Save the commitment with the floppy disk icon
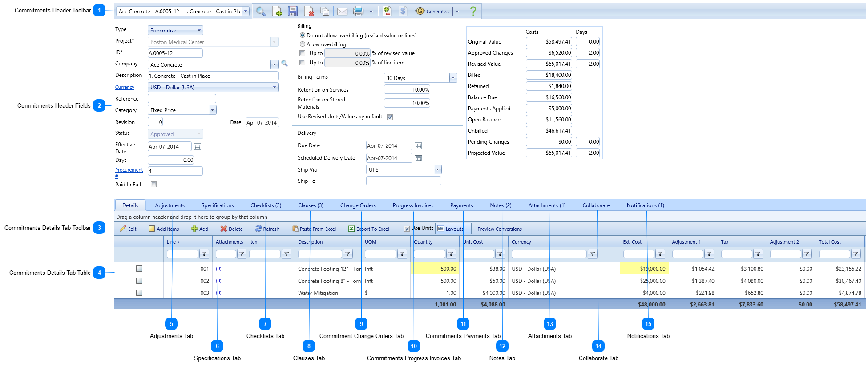Screen dimensions: 868x366 293,12
